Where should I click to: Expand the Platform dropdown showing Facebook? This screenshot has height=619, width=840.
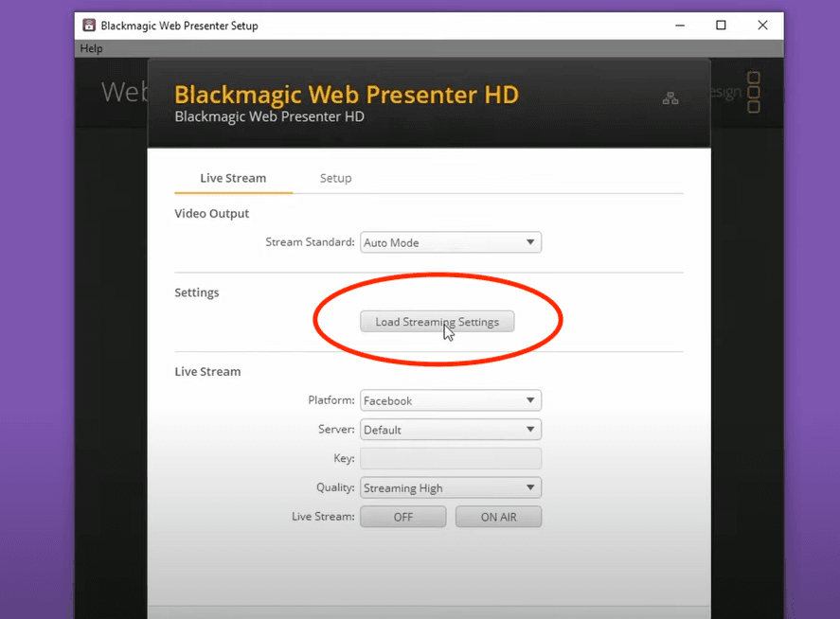[451, 400]
